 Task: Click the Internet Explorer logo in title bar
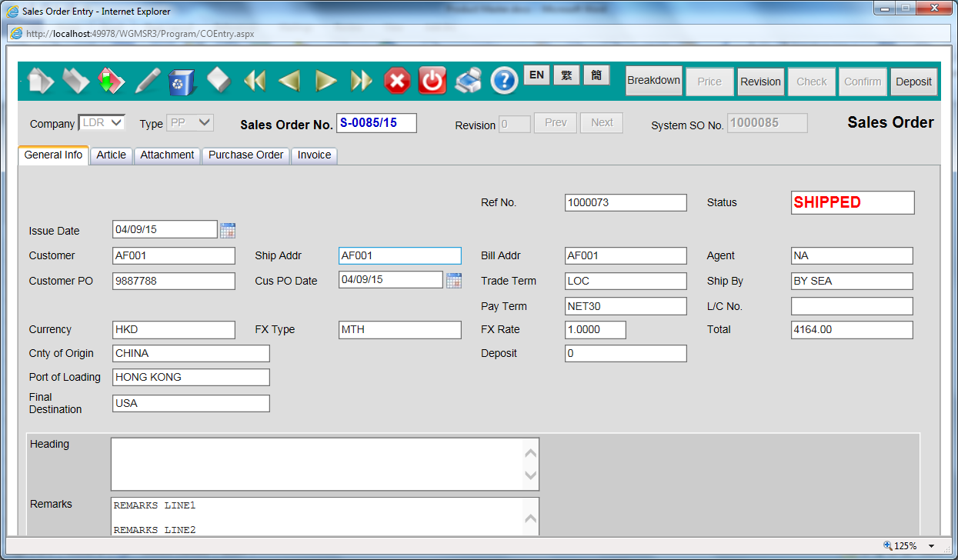tap(13, 12)
